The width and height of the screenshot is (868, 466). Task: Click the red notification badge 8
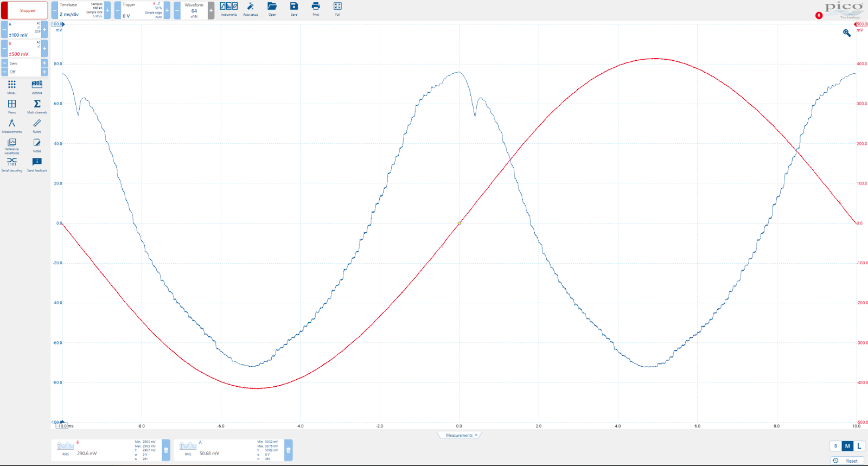(819, 15)
